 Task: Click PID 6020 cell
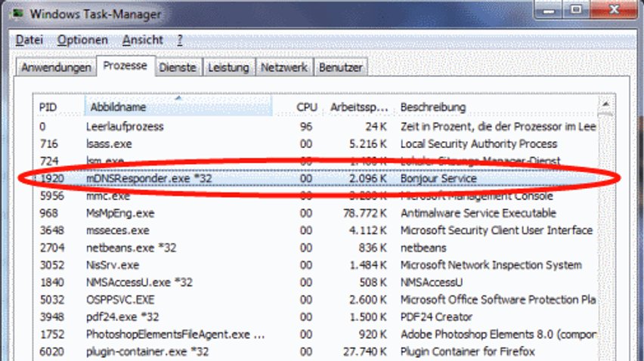click(x=52, y=352)
